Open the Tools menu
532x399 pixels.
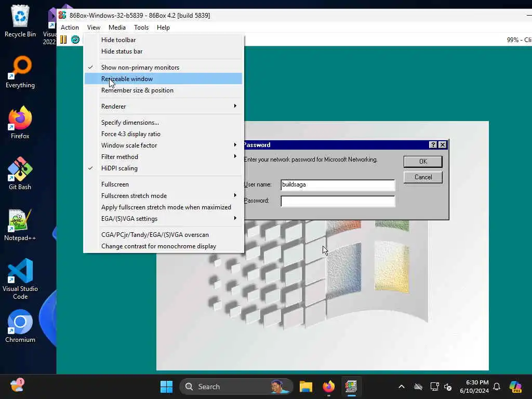(141, 28)
